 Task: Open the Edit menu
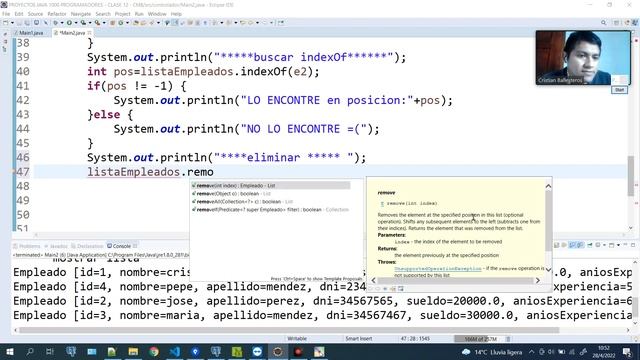(x=19, y=14)
